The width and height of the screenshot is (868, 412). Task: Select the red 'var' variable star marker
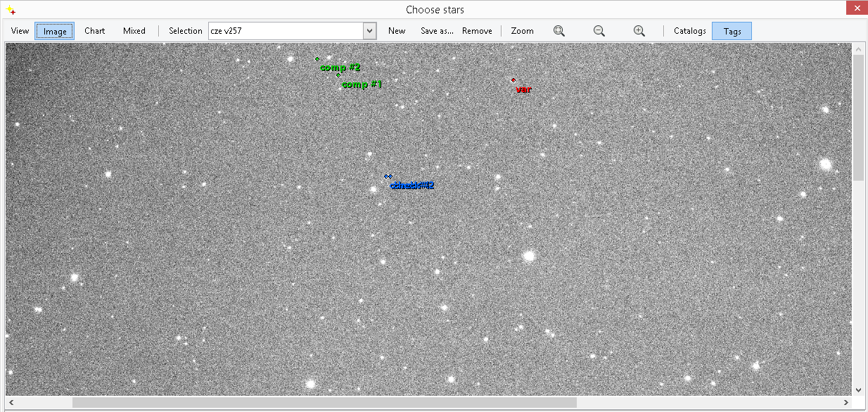click(x=513, y=80)
